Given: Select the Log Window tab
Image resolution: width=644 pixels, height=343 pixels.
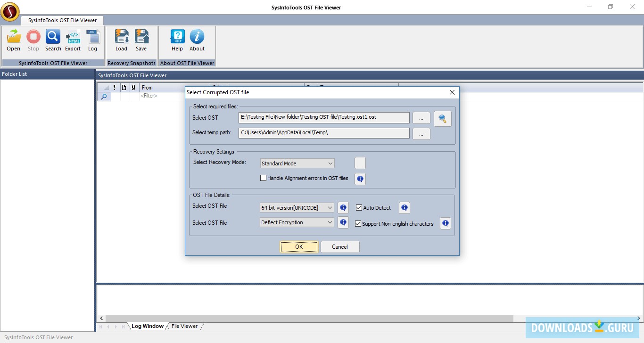Looking at the screenshot, I should point(147,326).
